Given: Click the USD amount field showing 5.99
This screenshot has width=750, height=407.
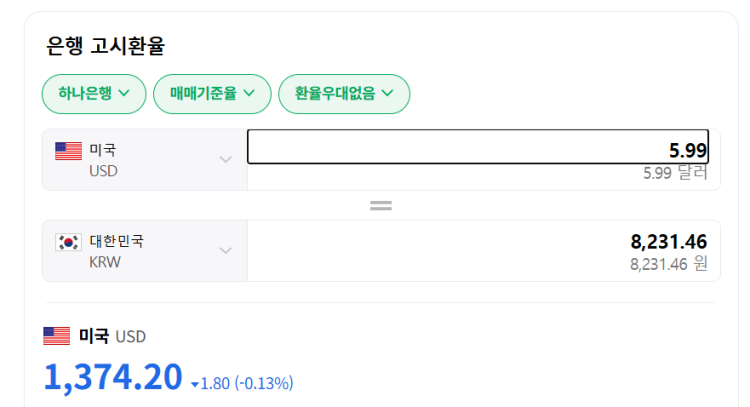Looking at the screenshot, I should coord(478,147).
